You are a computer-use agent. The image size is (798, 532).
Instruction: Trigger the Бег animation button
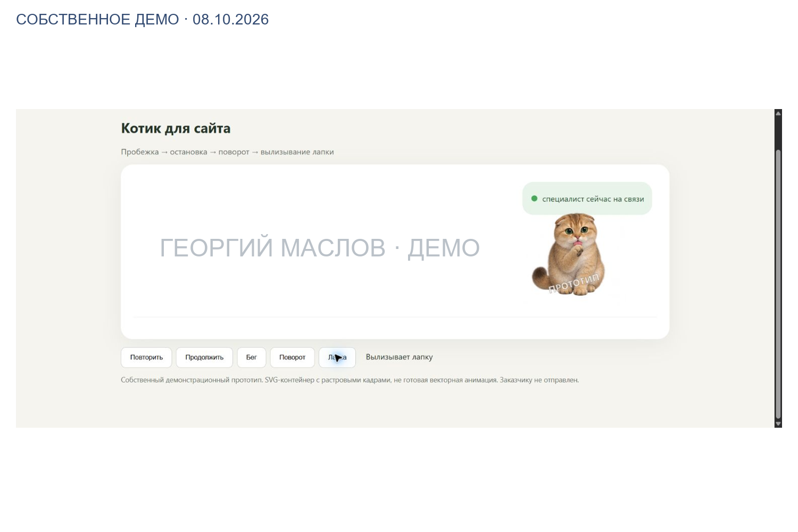pos(252,358)
